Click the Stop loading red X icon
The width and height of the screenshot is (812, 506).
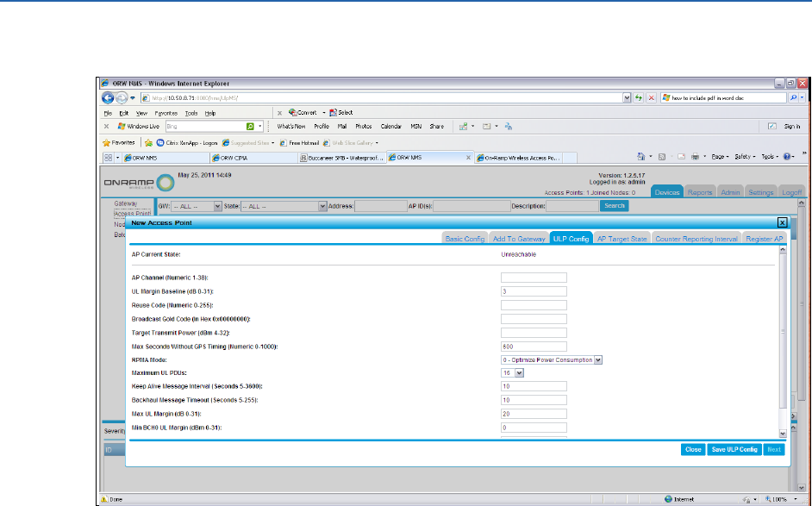(x=652, y=97)
